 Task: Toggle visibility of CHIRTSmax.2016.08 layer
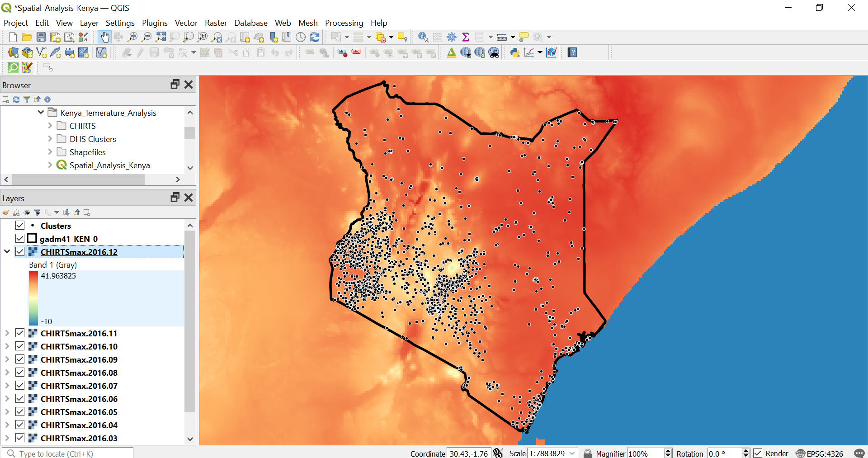(x=20, y=372)
